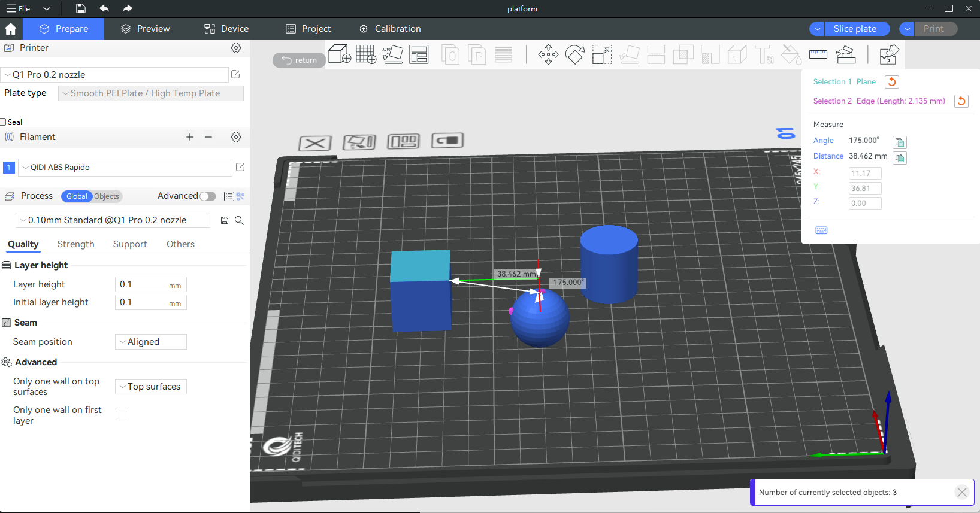Viewport: 980px width, 513px height.
Task: Open the Seam position dropdown
Action: tap(151, 342)
